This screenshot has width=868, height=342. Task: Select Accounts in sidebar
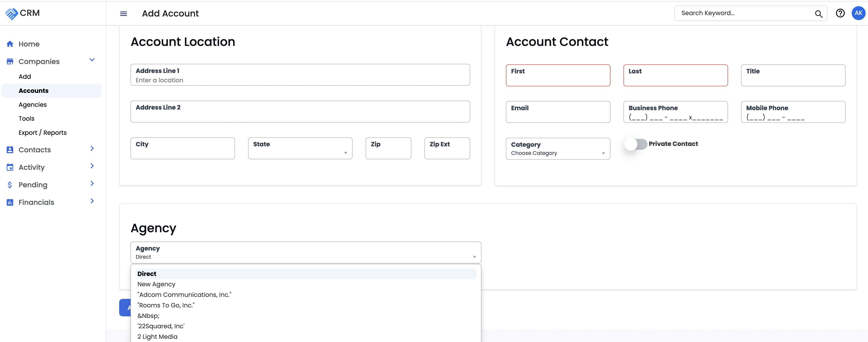(51, 91)
